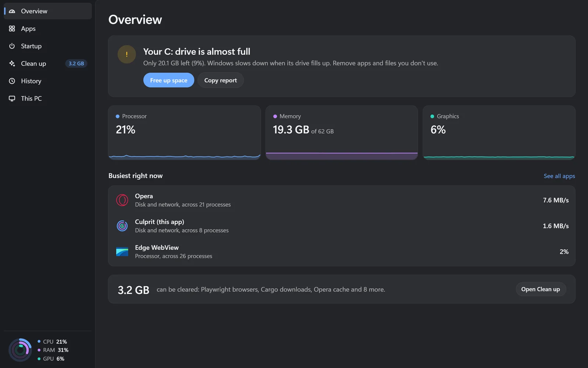This screenshot has height=368, width=588.
Task: Select Clean up in the sidebar
Action: (x=48, y=63)
